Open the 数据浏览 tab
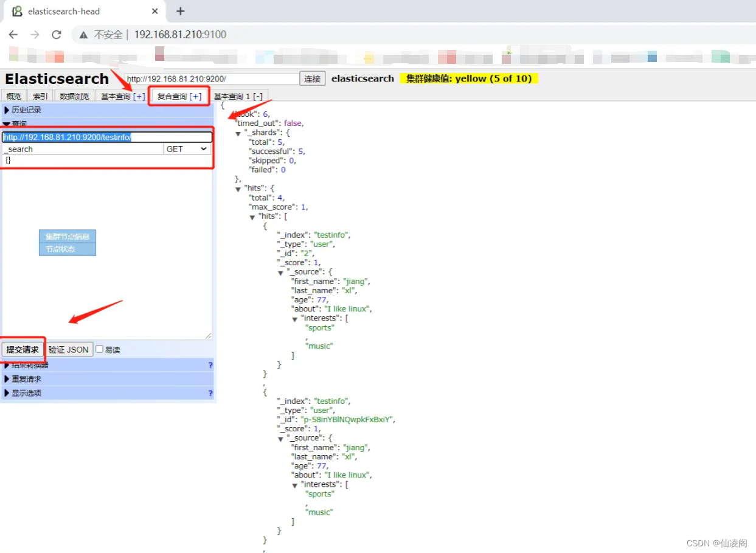Image resolution: width=756 pixels, height=553 pixels. coord(74,96)
